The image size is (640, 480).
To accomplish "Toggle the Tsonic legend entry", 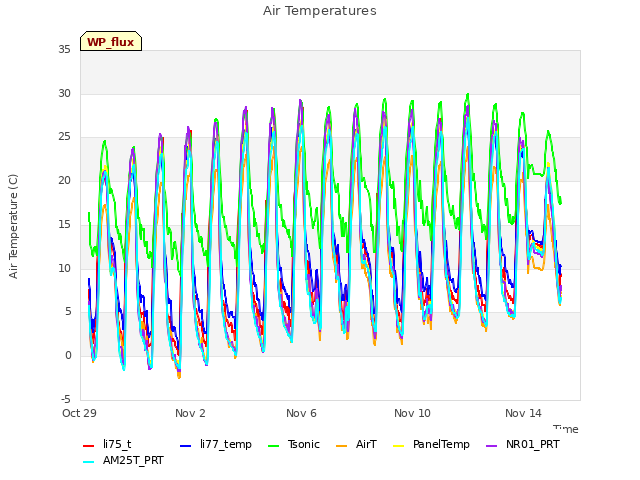I will pos(293,444).
